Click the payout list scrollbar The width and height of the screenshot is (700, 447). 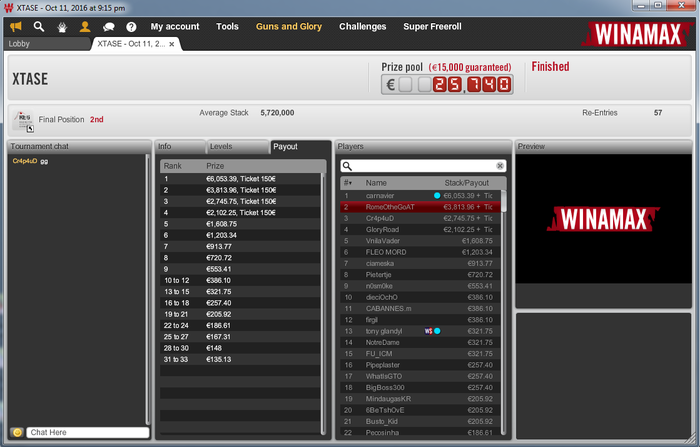coord(323,304)
